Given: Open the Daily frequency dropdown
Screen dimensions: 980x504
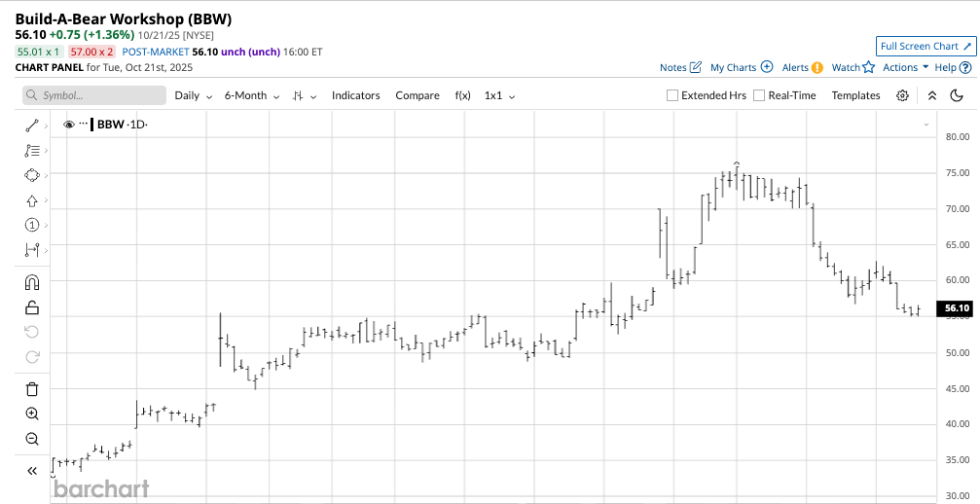Looking at the screenshot, I should pyautogui.click(x=193, y=95).
